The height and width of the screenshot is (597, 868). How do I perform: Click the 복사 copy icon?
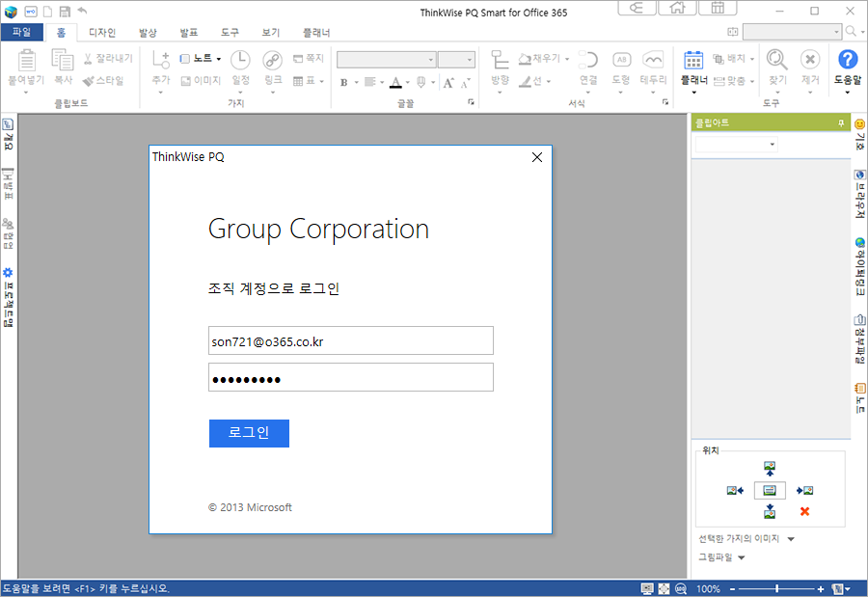tap(63, 60)
